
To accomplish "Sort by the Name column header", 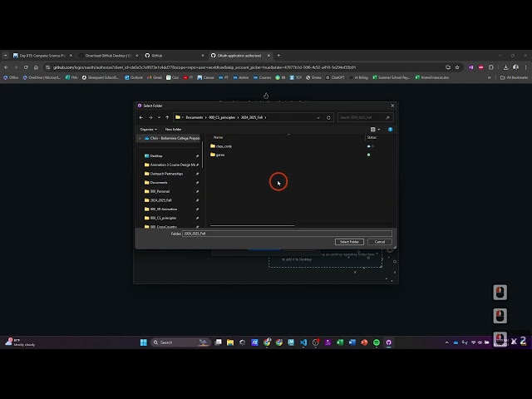I will (218, 137).
